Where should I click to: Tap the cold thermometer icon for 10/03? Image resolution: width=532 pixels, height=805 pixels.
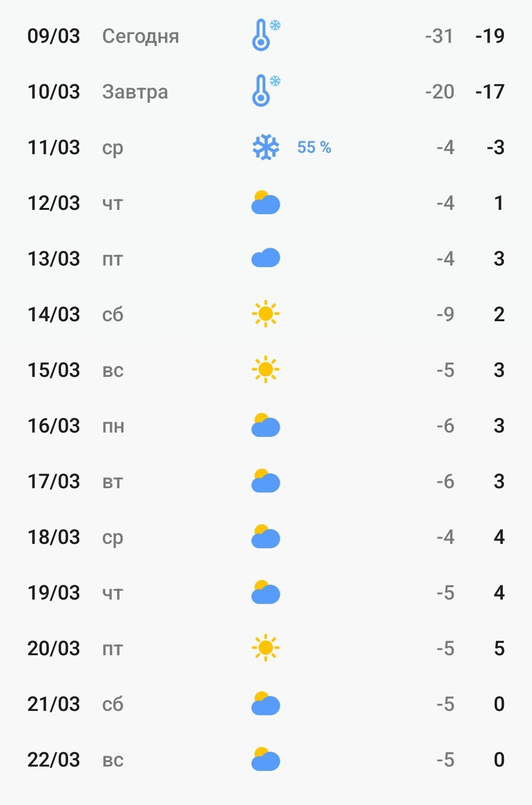[266, 91]
